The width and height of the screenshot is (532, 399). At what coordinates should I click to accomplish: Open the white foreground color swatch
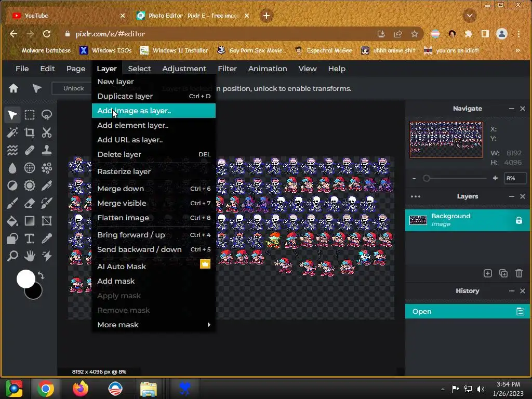click(26, 279)
